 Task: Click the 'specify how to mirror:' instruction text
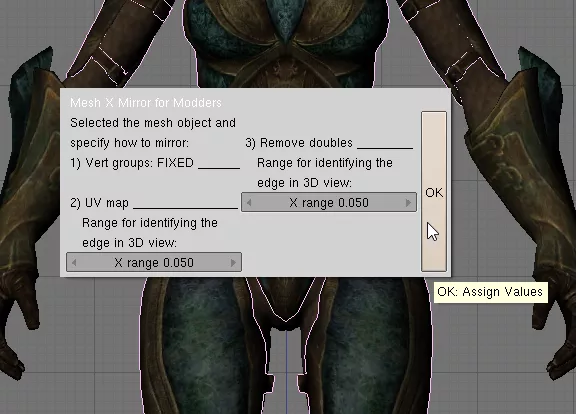[x=129, y=143]
